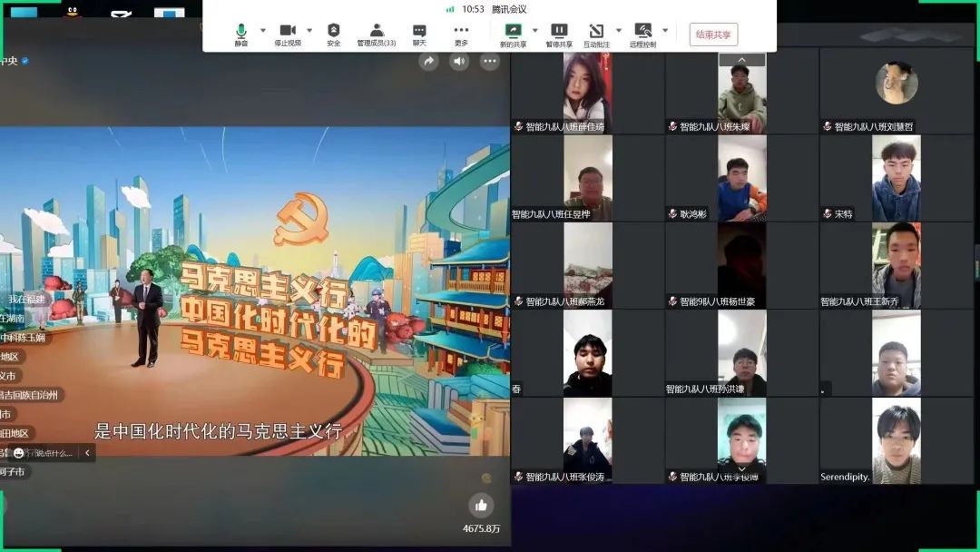Expand the arrow beside 互动批注
This screenshot has width=980, height=552.
[619, 30]
